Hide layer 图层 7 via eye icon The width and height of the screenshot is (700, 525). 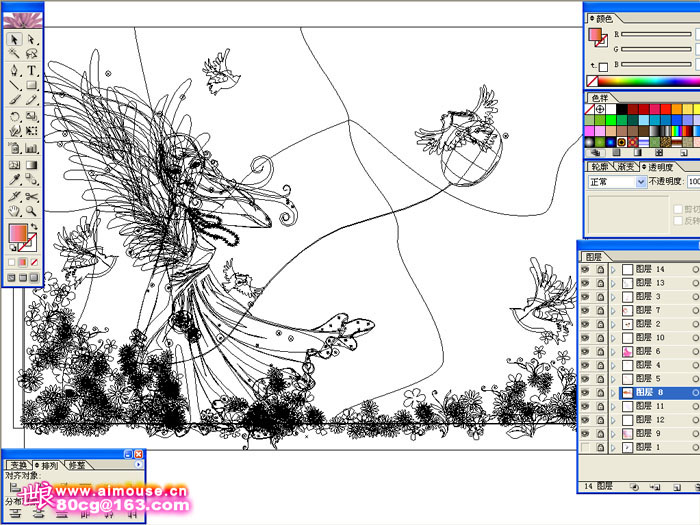point(585,310)
